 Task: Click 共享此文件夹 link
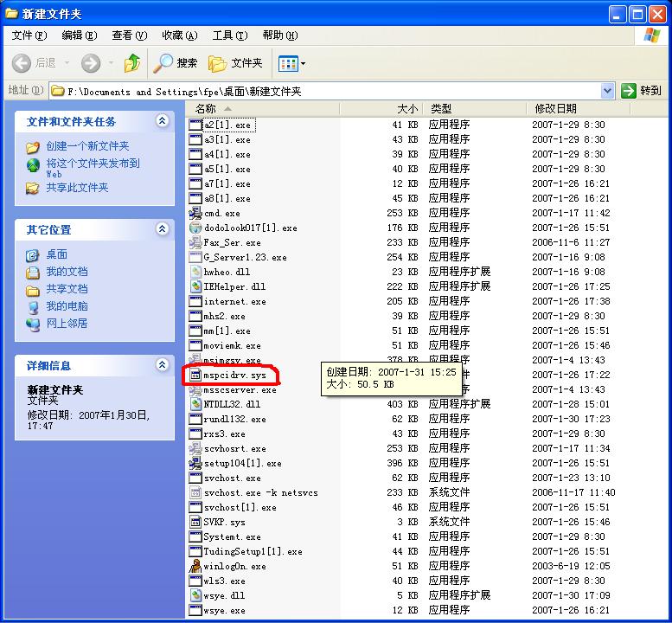[x=77, y=188]
